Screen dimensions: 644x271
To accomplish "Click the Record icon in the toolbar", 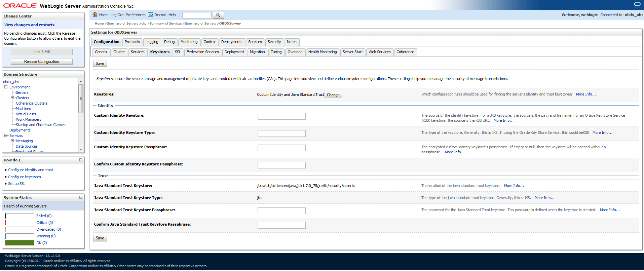I will point(151,15).
